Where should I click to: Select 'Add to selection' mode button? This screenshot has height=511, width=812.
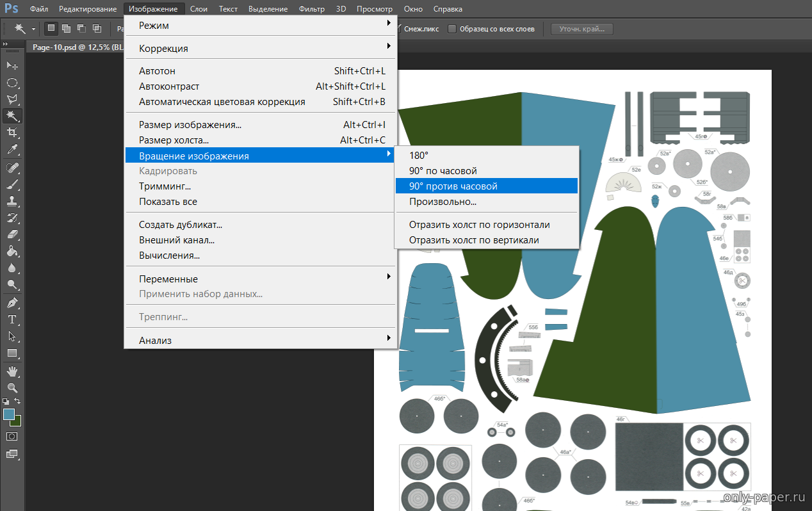66,28
